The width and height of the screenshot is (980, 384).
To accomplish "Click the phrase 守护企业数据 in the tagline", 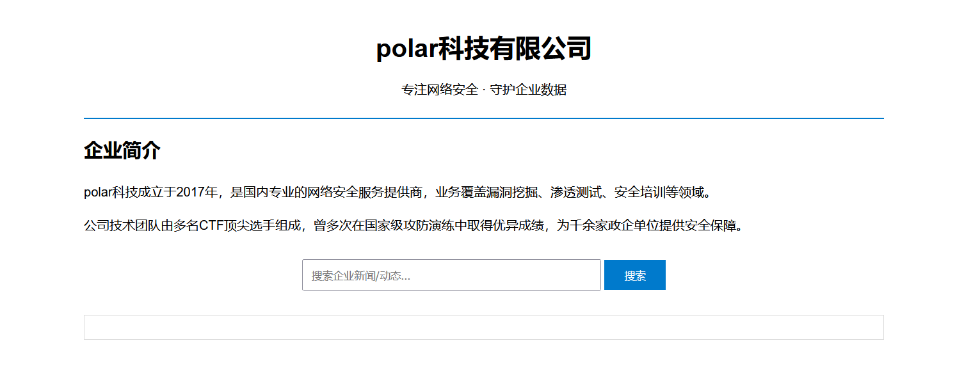I will [x=528, y=90].
